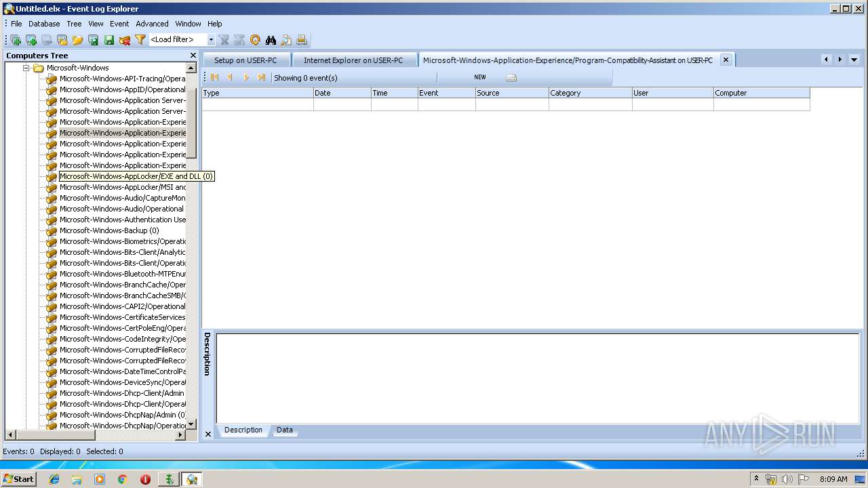Open the View menu
Image resolution: width=868 pixels, height=488 pixels.
click(96, 24)
